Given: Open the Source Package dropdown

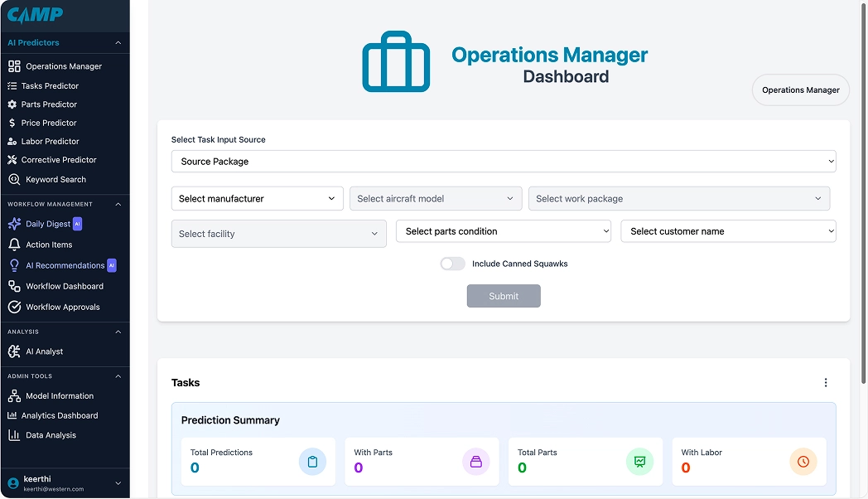Looking at the screenshot, I should (503, 162).
